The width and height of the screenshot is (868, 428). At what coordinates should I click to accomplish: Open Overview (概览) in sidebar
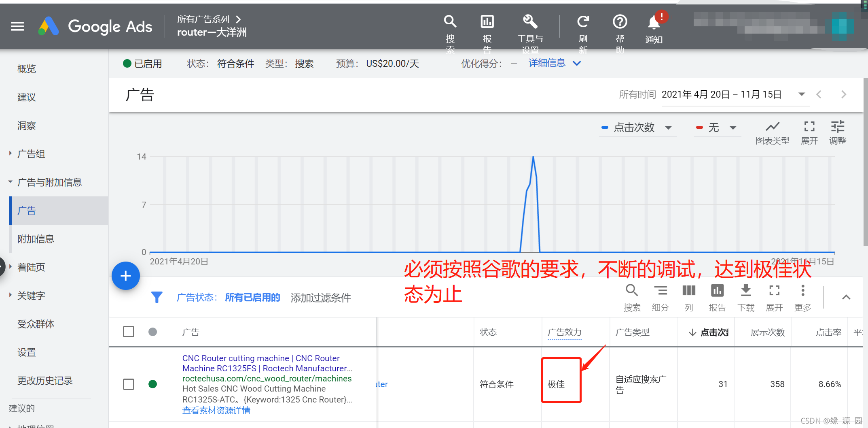27,69
